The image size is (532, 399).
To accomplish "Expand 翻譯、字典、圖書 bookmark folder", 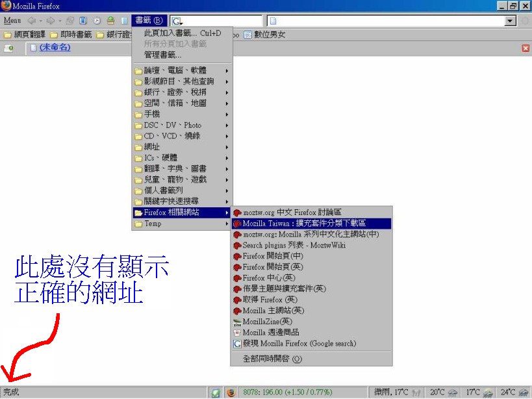I will coord(182,168).
